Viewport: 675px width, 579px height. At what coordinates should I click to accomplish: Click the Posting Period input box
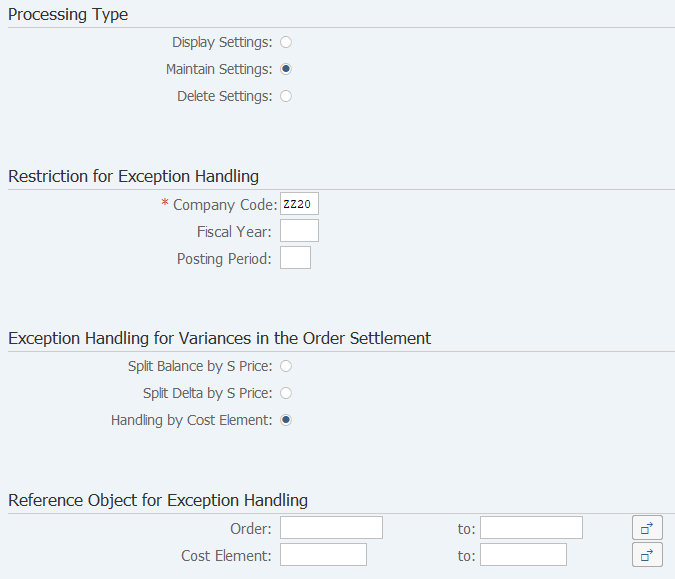coord(295,258)
